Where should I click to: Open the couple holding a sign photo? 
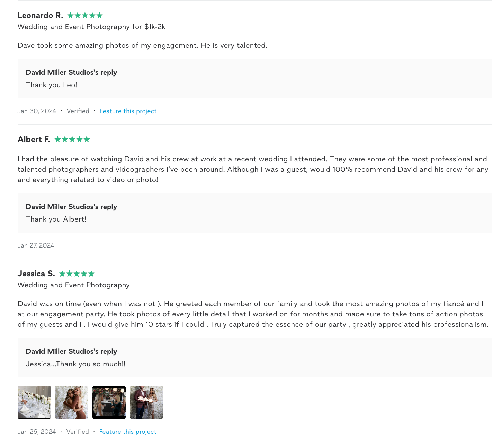[x=146, y=402]
